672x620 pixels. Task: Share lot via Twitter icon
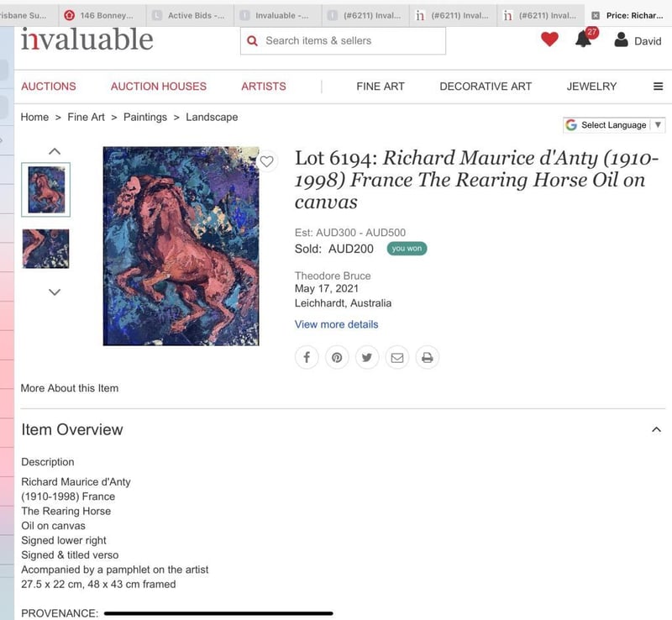pyautogui.click(x=367, y=357)
